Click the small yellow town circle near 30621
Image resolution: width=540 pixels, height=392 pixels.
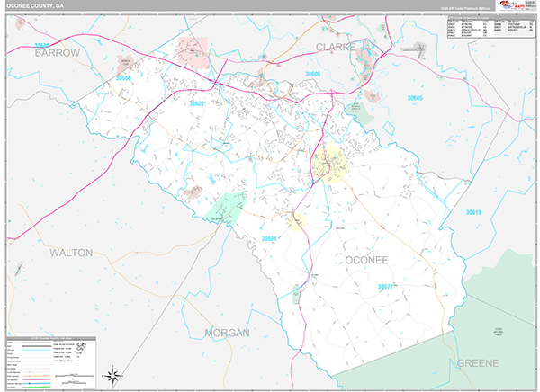296,221
